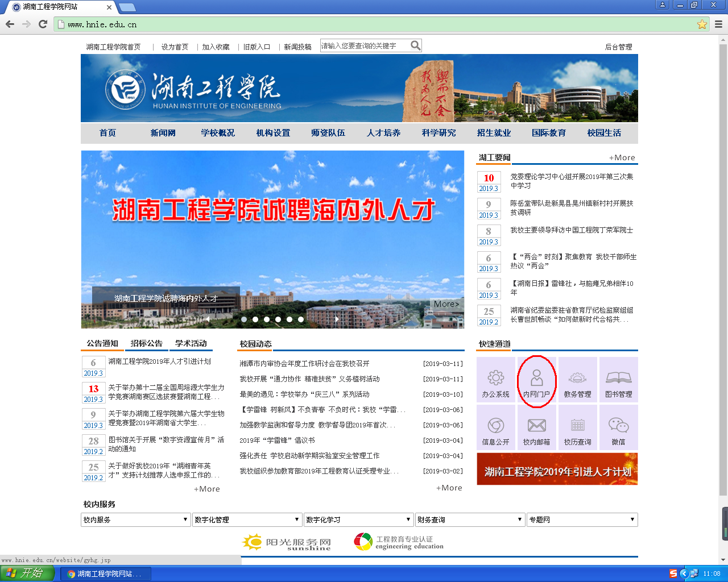The height and width of the screenshot is (582, 728).
Task: Click More> on the banner slide
Action: click(446, 304)
